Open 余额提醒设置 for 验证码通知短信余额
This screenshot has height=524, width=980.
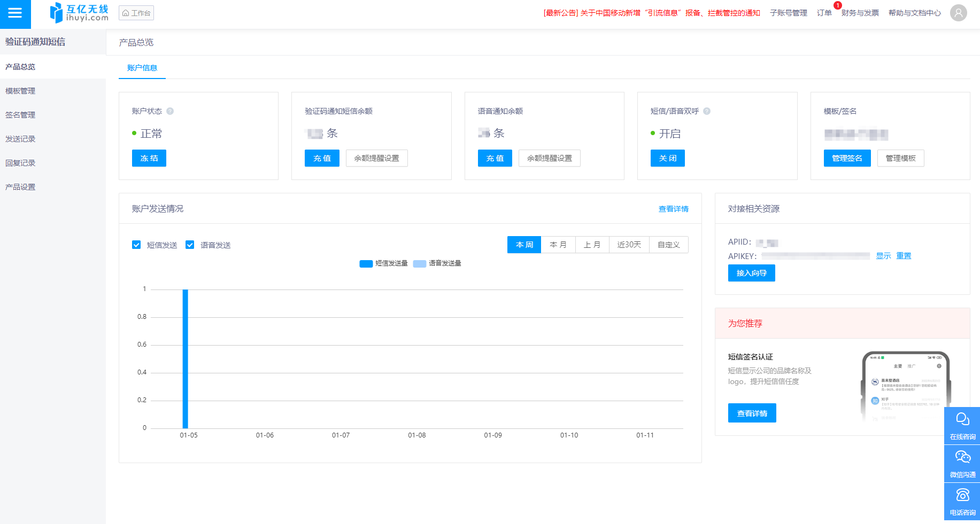click(x=377, y=158)
